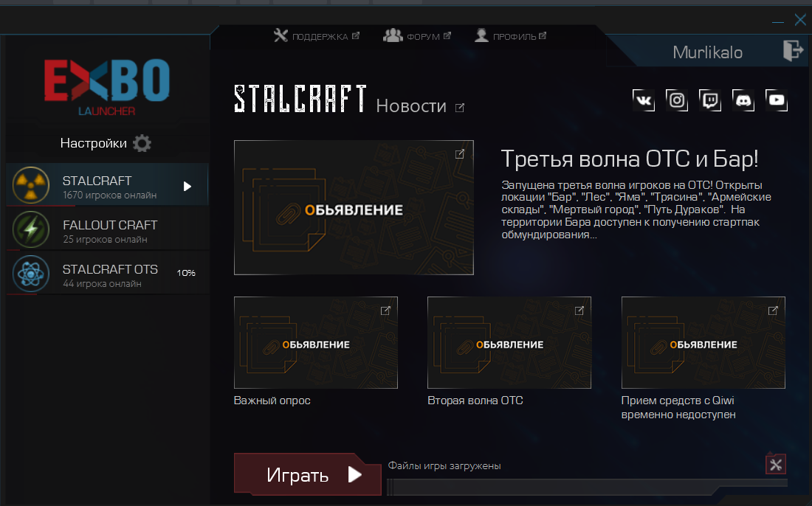Open the Новости news link

[411, 106]
